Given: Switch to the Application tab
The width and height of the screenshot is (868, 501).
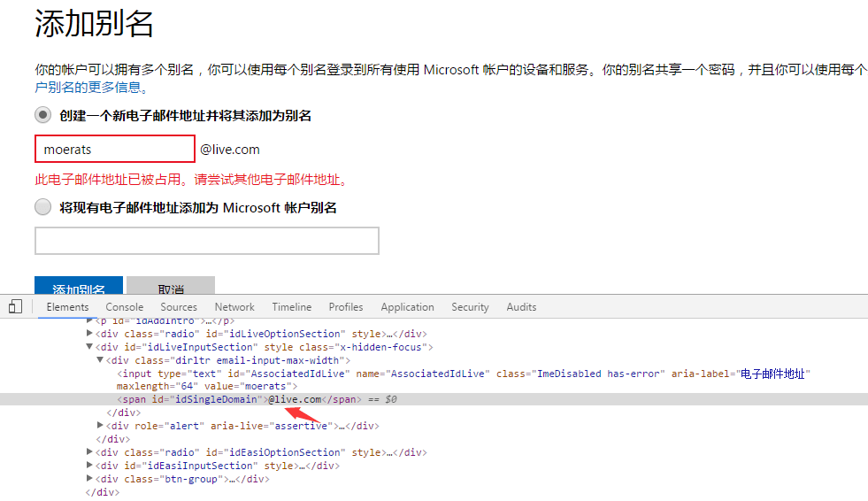Looking at the screenshot, I should [x=407, y=306].
